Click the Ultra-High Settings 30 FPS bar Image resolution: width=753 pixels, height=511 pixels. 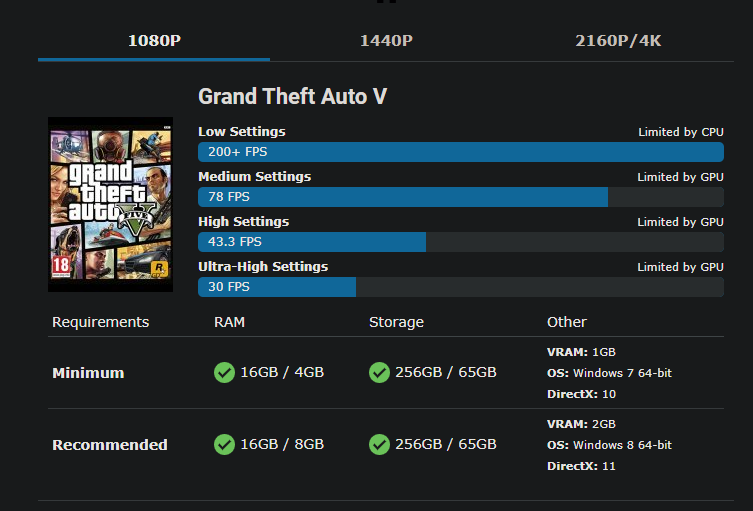coord(277,287)
